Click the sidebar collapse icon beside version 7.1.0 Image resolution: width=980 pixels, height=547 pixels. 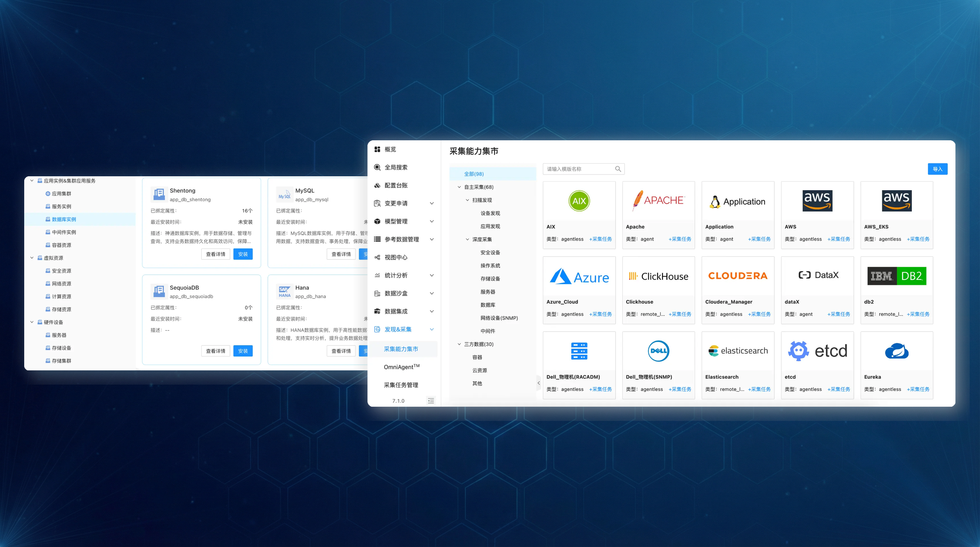coord(431,401)
